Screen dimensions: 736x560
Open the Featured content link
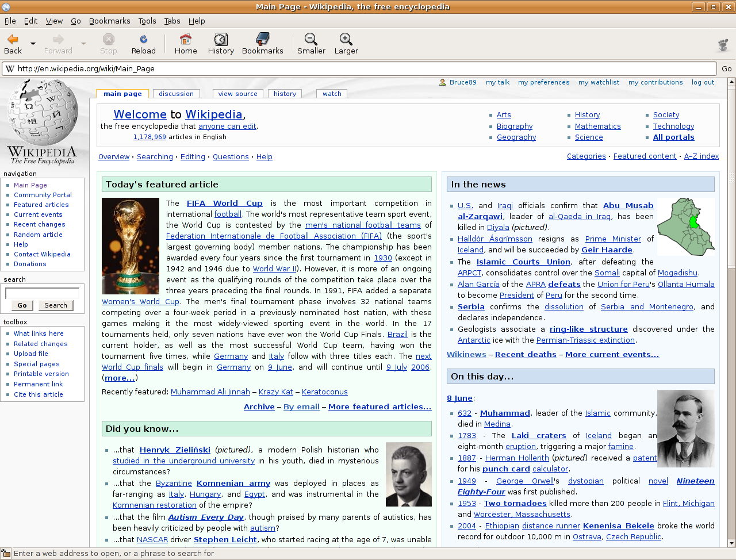pos(645,156)
